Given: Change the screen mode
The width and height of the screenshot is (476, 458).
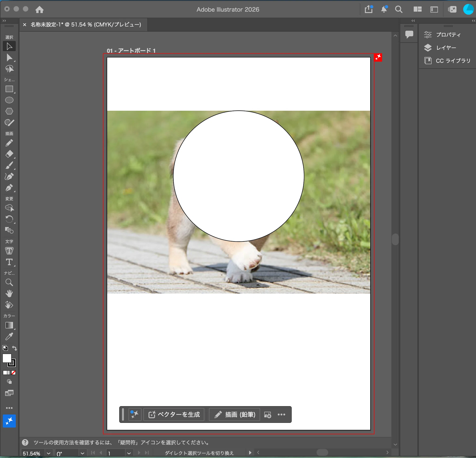Looking at the screenshot, I should click(x=9, y=393).
